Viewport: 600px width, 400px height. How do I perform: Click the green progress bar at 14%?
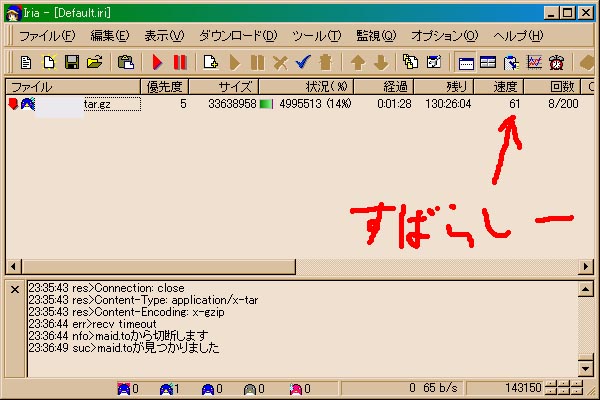[x=266, y=104]
